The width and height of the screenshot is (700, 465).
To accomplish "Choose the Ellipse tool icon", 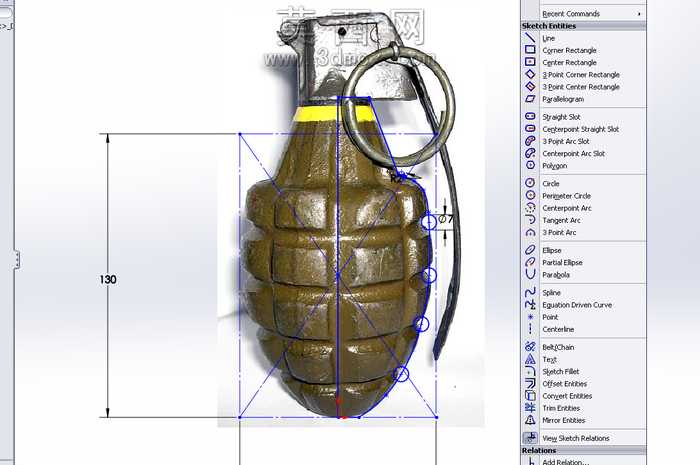I will pyautogui.click(x=530, y=250).
